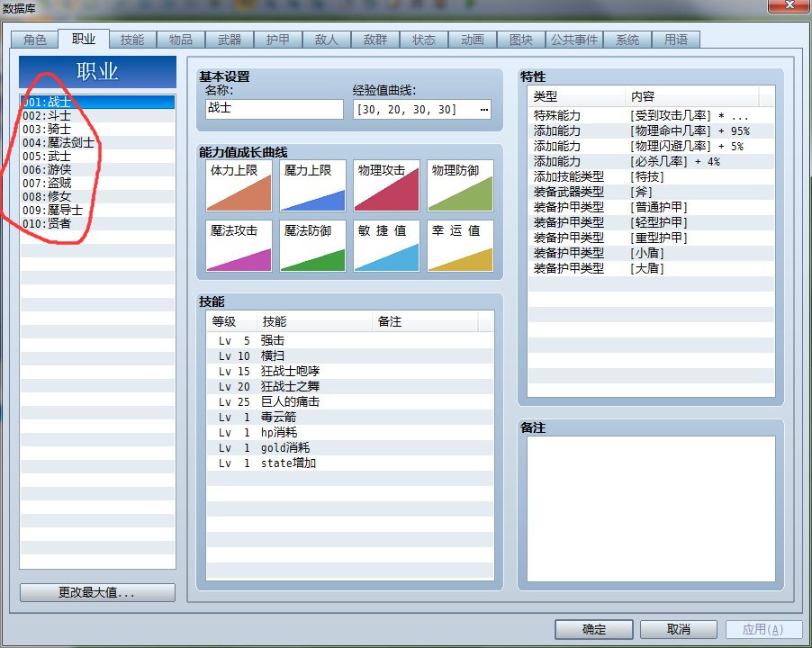Switch to the 动画 tab
This screenshot has height=648, width=812.
pyautogui.click(x=473, y=40)
